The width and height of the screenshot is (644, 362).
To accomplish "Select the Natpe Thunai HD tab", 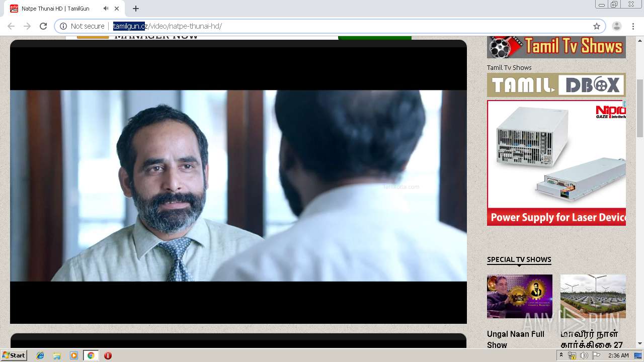I will [64, 9].
